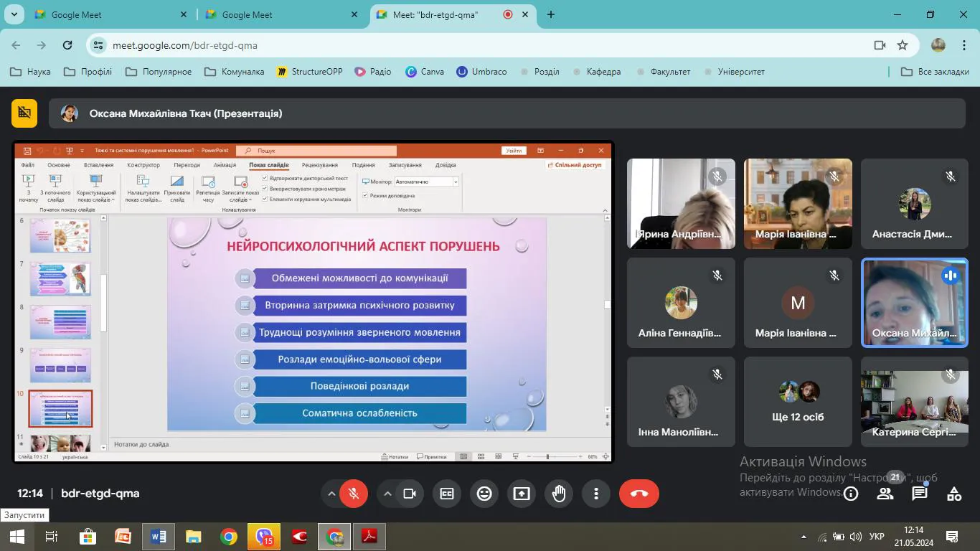The image size is (980, 551).
Task: Open Monitor dropdown set to Автоматично
Action: [x=427, y=182]
